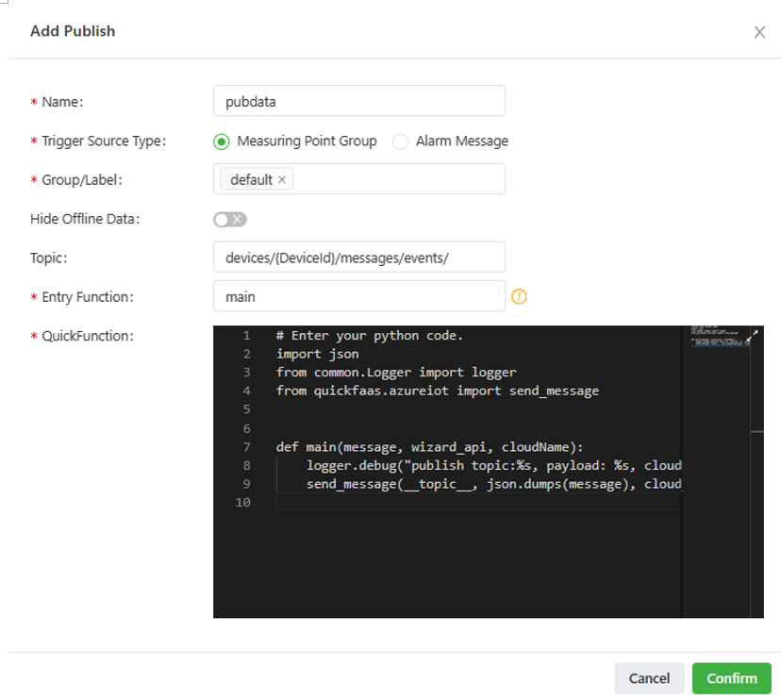Click line number 7 in the gutter
The width and height of the screenshot is (781, 700).
click(x=246, y=446)
